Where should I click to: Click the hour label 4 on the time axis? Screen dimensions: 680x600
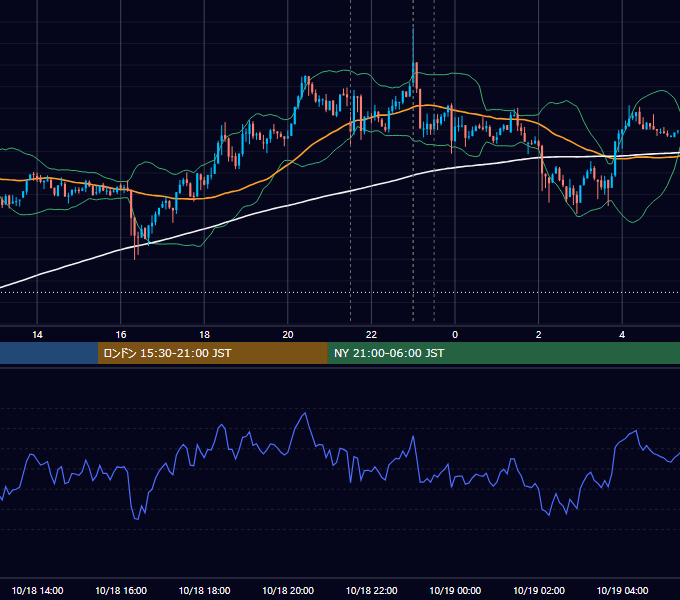[622, 335]
